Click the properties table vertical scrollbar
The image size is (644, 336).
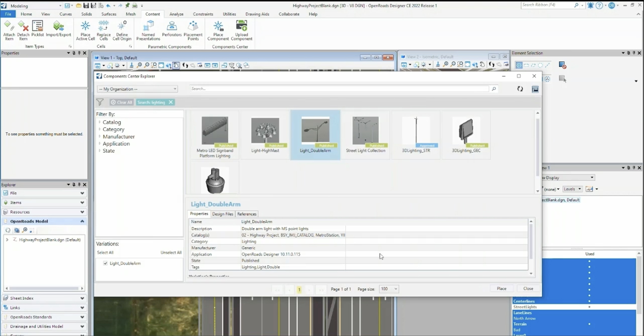click(531, 241)
